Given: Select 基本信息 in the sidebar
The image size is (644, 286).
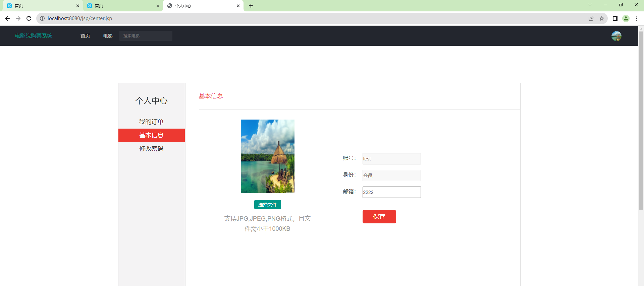Looking at the screenshot, I should point(151,135).
